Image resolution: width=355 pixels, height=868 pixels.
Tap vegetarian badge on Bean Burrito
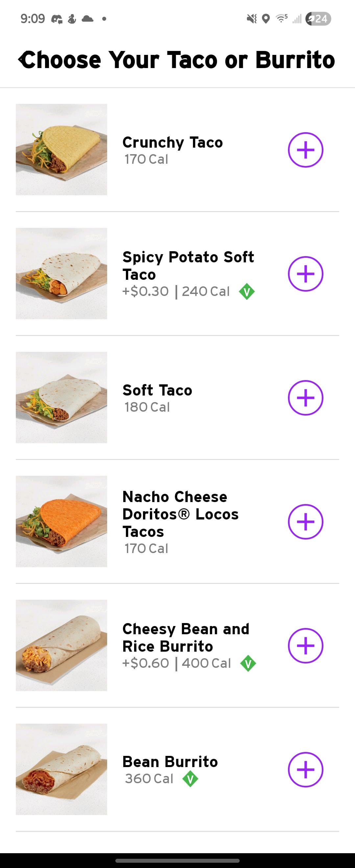click(190, 779)
